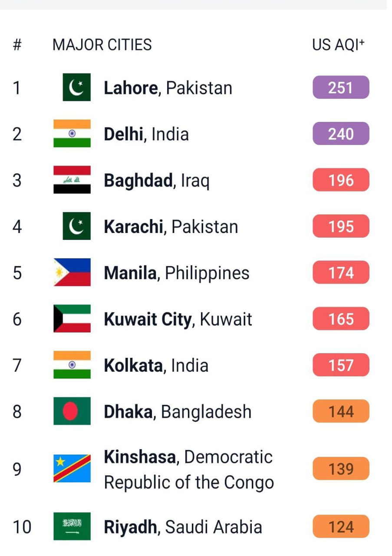Open the Delhi, India city link
The width and height of the screenshot is (392, 556).
coord(146,134)
